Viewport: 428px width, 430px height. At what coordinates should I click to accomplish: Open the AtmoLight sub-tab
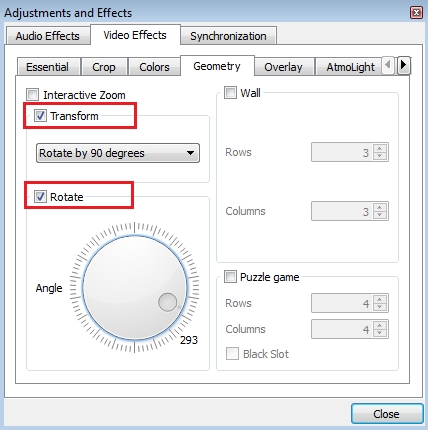pos(350,67)
